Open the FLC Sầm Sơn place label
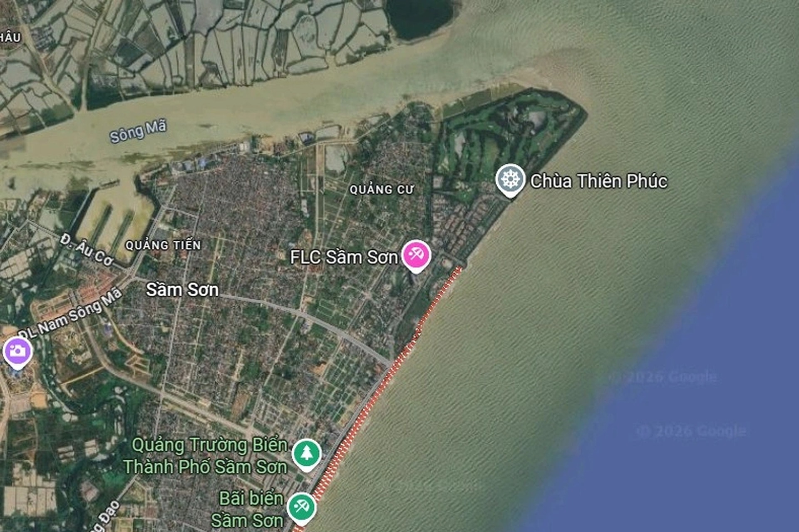Viewport: 799px width, 532px height. (x=344, y=257)
